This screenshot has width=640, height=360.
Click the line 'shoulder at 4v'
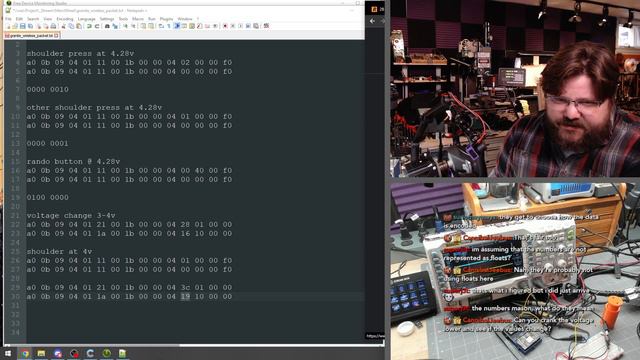click(x=60, y=252)
